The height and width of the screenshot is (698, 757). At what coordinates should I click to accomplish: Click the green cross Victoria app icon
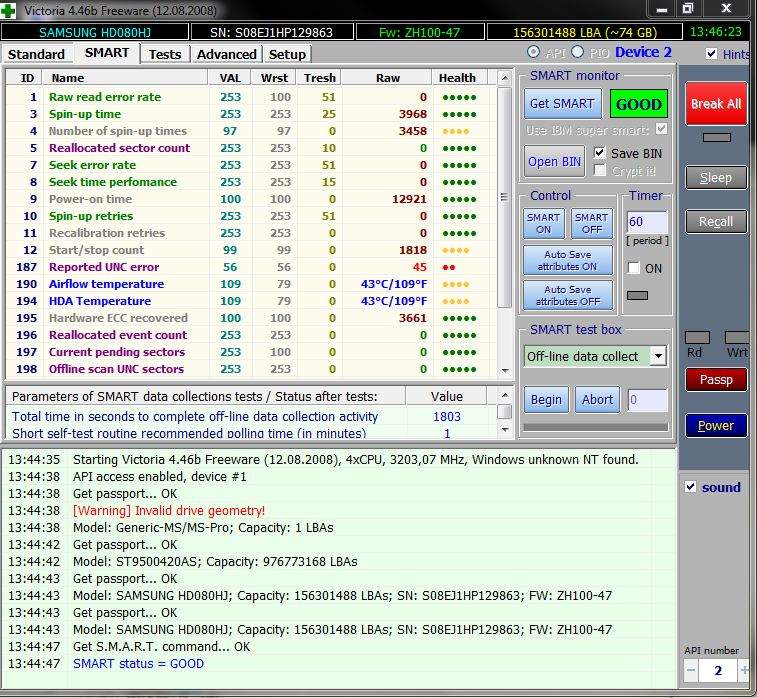coord(11,9)
